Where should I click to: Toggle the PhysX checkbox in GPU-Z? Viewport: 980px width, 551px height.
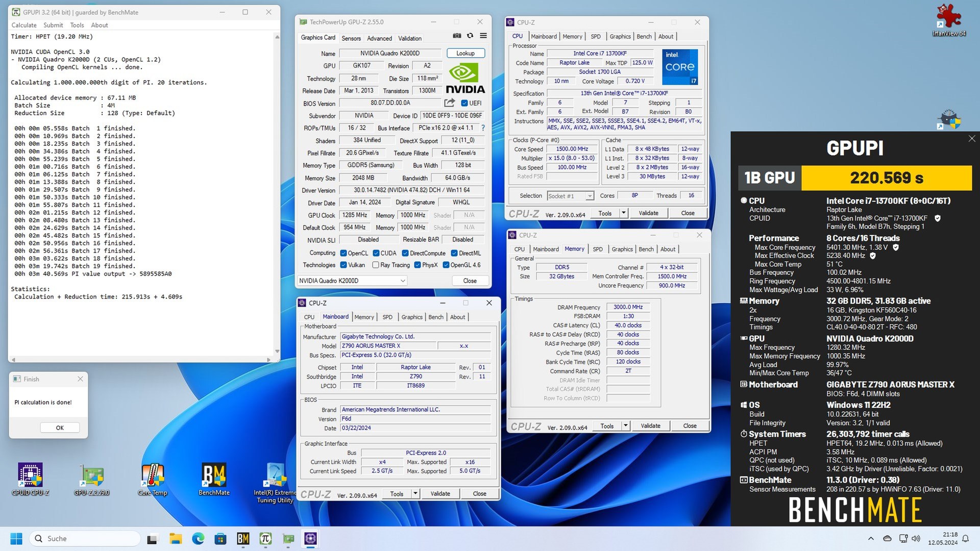click(418, 265)
